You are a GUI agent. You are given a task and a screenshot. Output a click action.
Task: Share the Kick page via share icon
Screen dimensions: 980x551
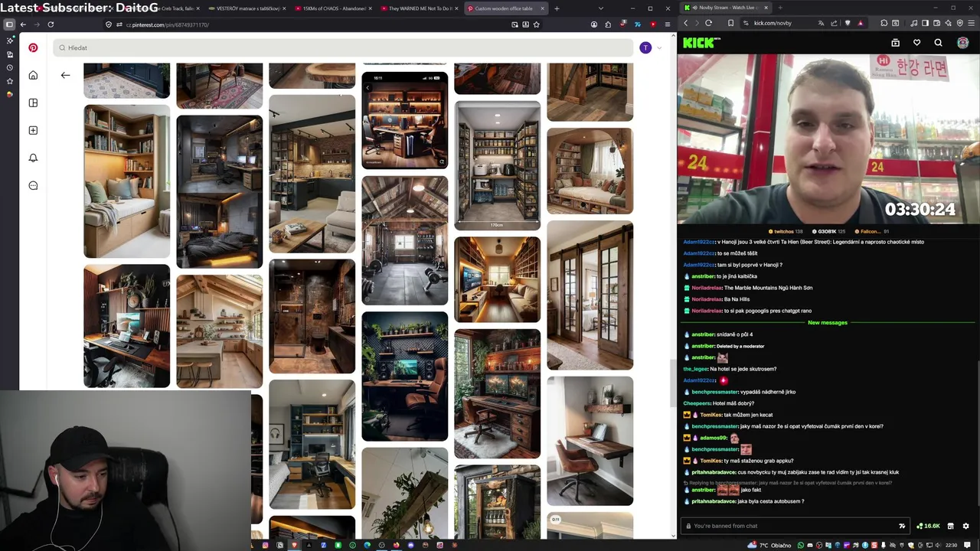835,23
